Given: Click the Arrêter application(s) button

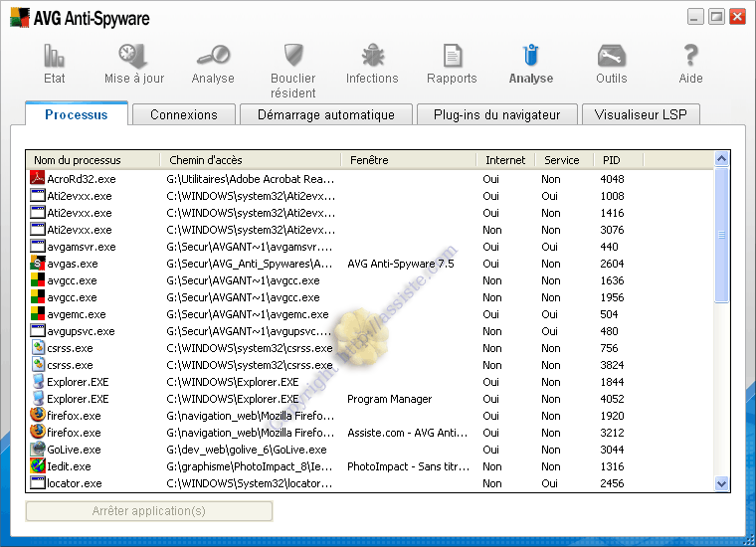Looking at the screenshot, I should 149,511.
